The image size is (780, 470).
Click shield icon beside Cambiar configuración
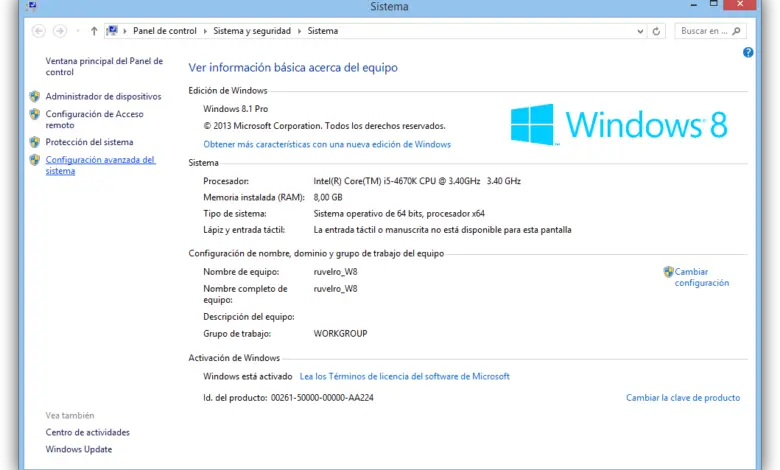coord(668,272)
